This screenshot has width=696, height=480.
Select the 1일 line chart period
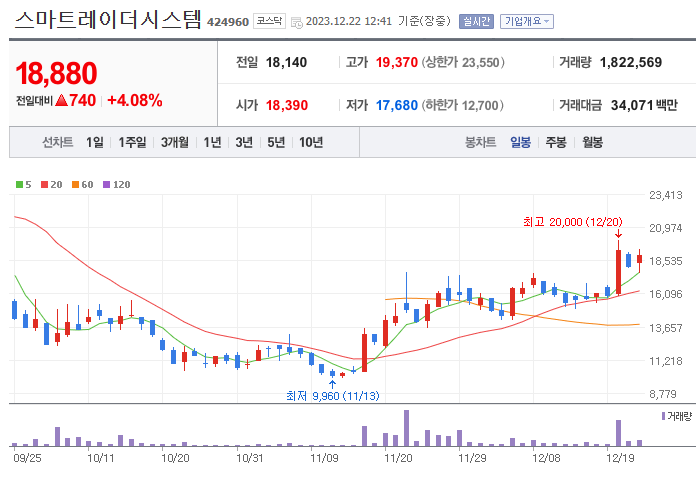[95, 142]
